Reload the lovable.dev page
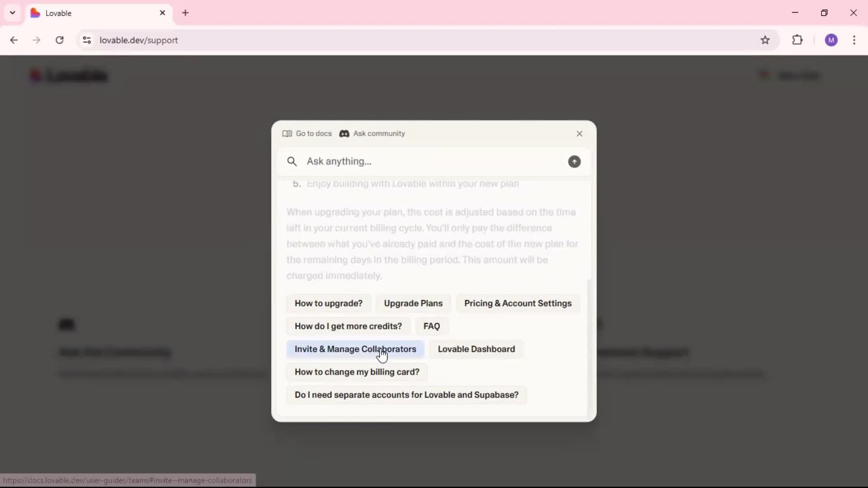The height and width of the screenshot is (488, 868). (59, 40)
